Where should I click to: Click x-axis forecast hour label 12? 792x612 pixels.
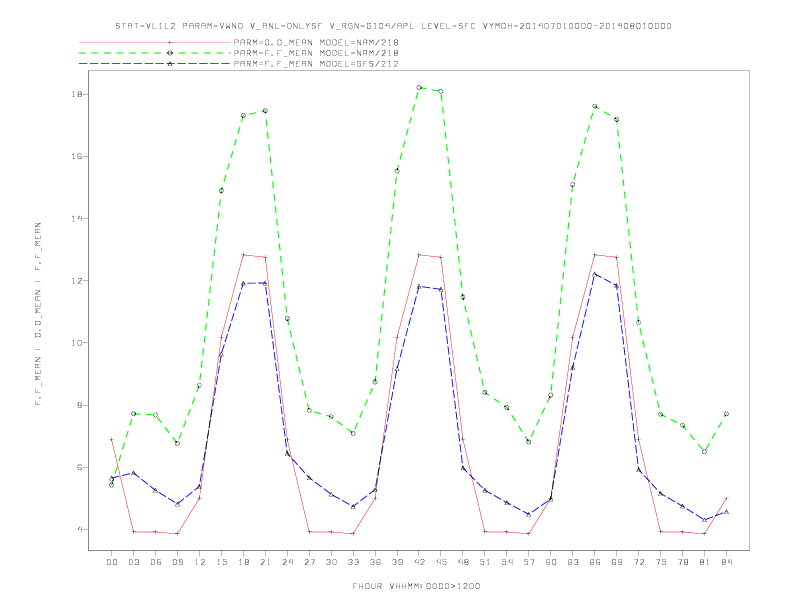pyautogui.click(x=200, y=562)
